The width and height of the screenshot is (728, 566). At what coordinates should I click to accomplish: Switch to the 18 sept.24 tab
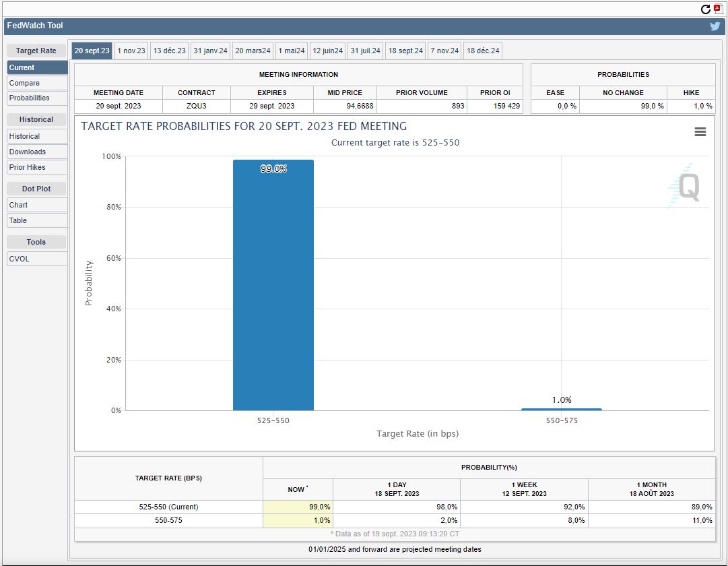[406, 51]
